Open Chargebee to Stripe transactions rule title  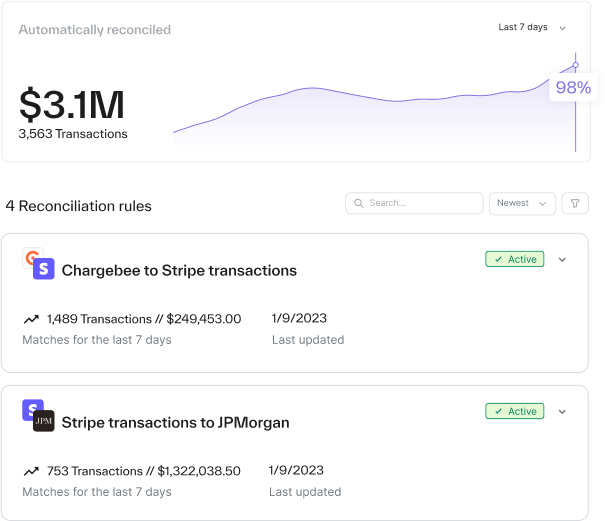point(179,270)
